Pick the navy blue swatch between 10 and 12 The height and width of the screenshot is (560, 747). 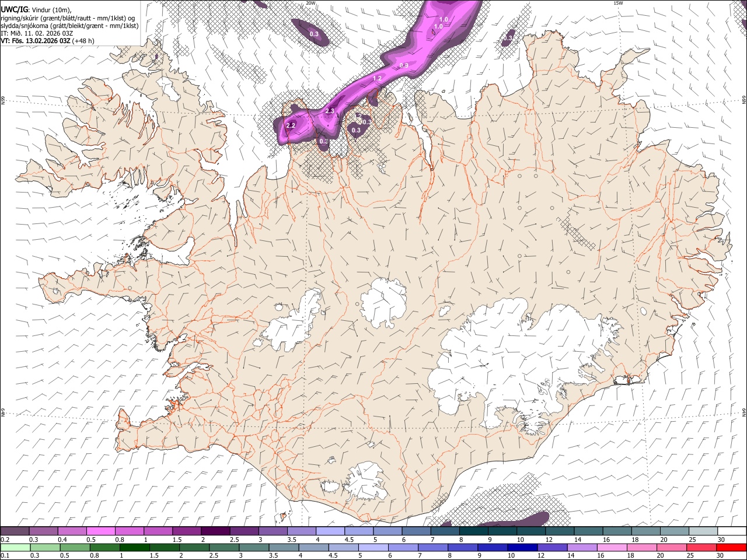(x=523, y=547)
